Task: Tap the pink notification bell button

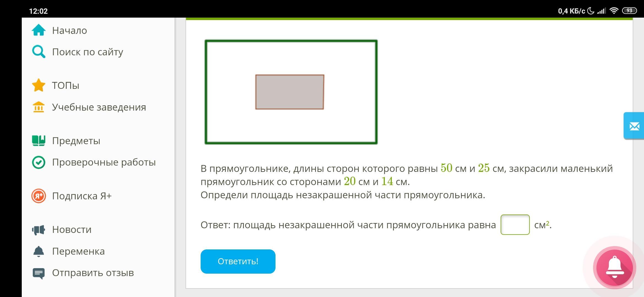Action: (614, 267)
